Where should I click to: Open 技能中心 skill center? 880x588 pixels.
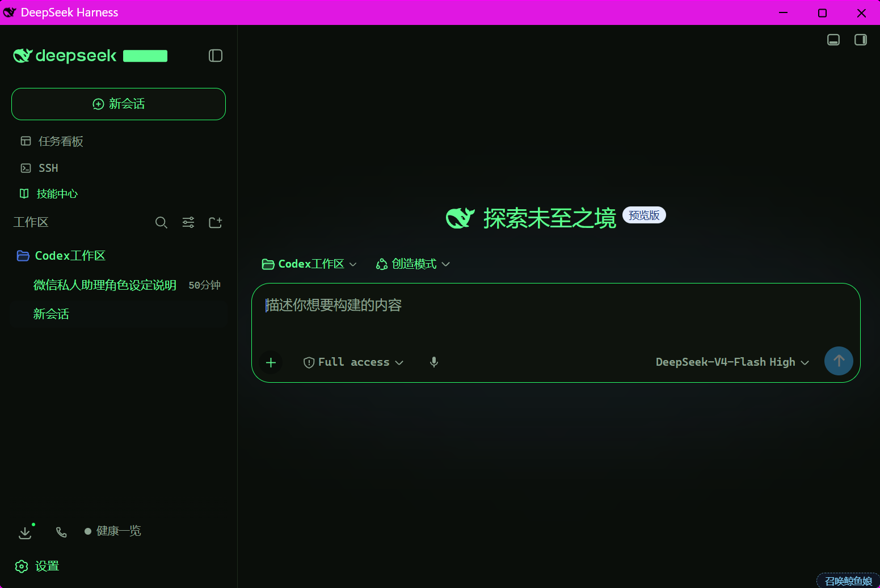pos(49,194)
